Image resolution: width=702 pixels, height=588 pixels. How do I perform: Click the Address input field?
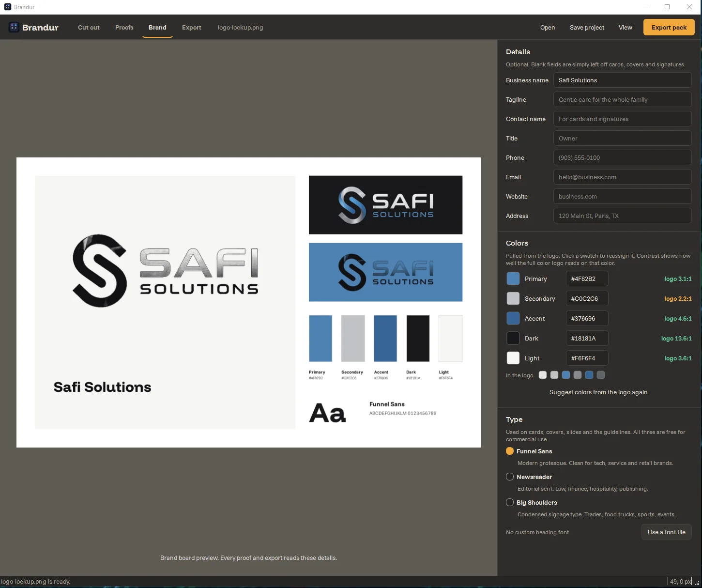[x=622, y=216]
